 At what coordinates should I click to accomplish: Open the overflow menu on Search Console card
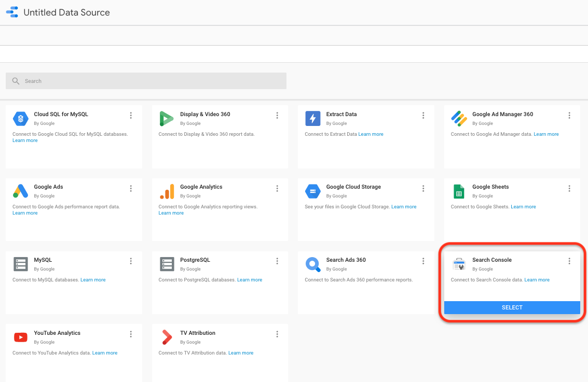pos(569,261)
